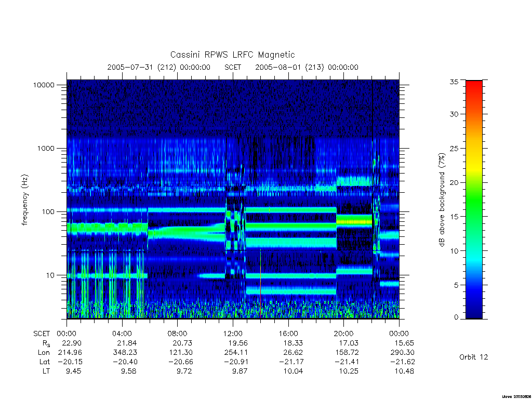The height and width of the screenshot is (399, 532).
Task: Click the latitude value -21.41
Action: coord(347,362)
